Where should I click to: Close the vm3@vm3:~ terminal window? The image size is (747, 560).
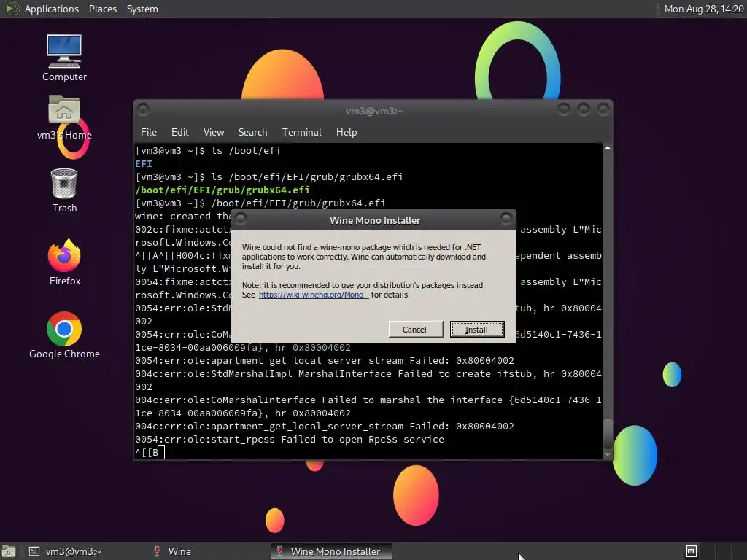(x=603, y=109)
